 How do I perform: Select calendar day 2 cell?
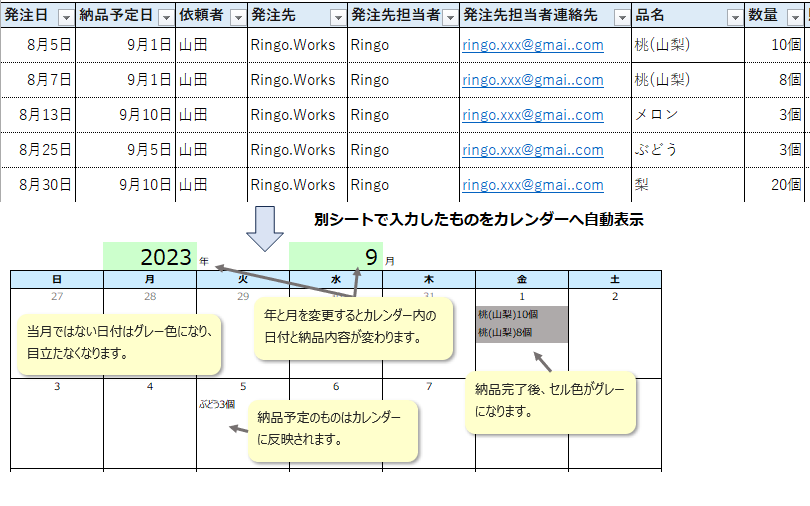click(x=615, y=333)
